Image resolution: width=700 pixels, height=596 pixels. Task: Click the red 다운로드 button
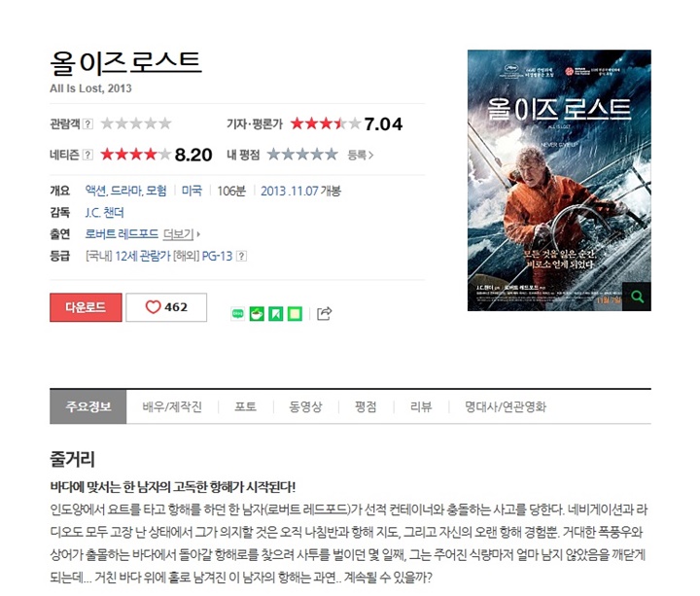(x=86, y=307)
